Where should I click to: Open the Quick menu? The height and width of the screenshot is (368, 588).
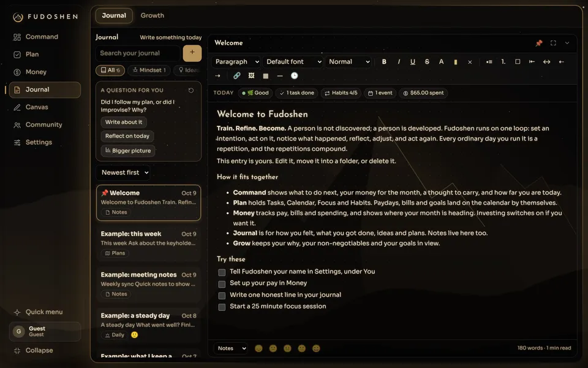[45, 312]
